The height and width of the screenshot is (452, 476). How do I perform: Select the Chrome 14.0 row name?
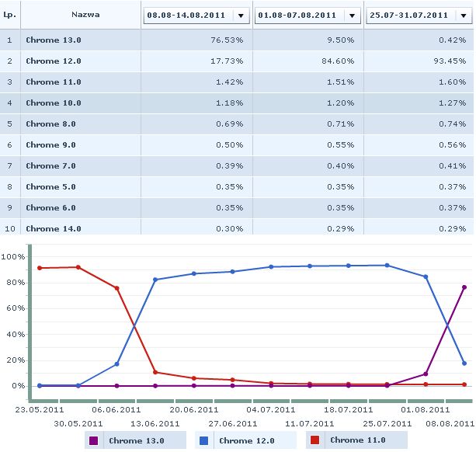pyautogui.click(x=54, y=228)
